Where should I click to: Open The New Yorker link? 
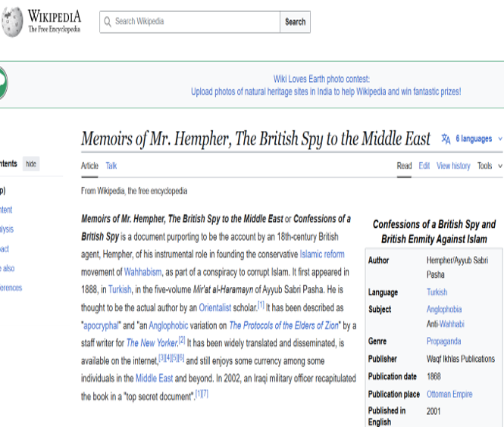click(152, 343)
